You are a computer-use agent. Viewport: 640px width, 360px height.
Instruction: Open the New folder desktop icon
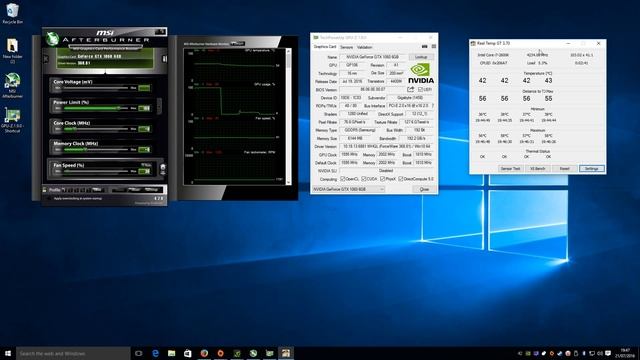click(x=12, y=50)
